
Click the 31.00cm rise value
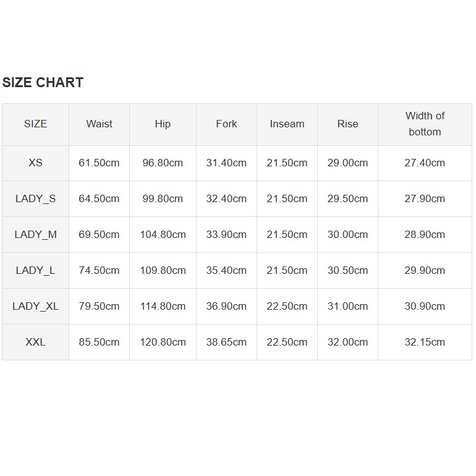(347, 306)
